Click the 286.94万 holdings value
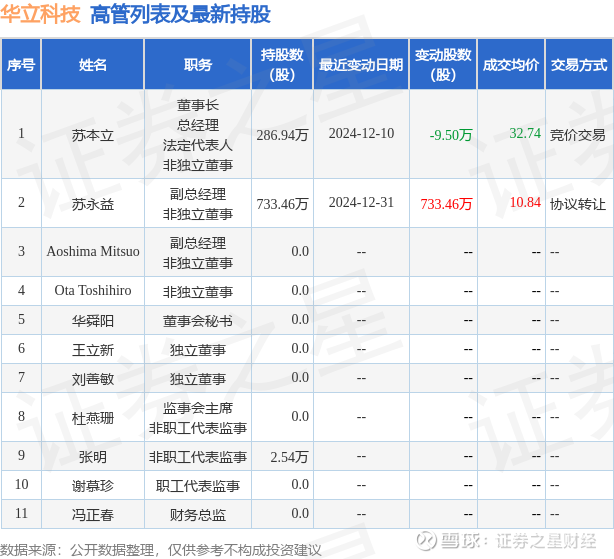 pos(282,135)
